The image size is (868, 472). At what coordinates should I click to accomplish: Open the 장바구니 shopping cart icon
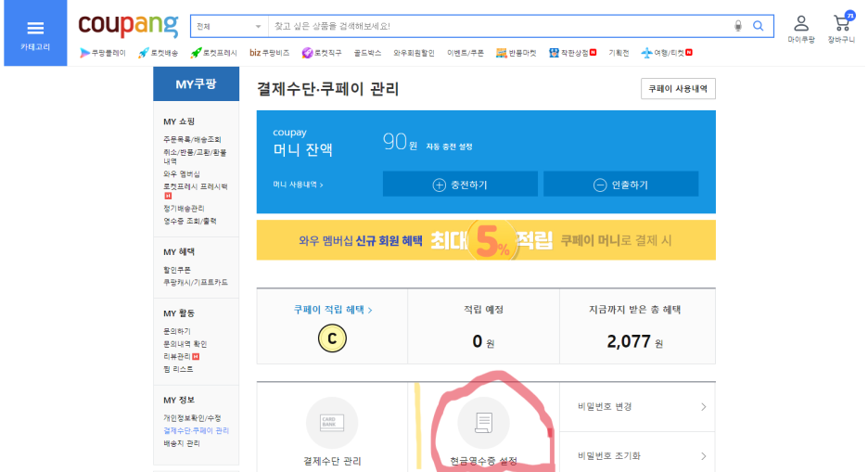pos(841,28)
